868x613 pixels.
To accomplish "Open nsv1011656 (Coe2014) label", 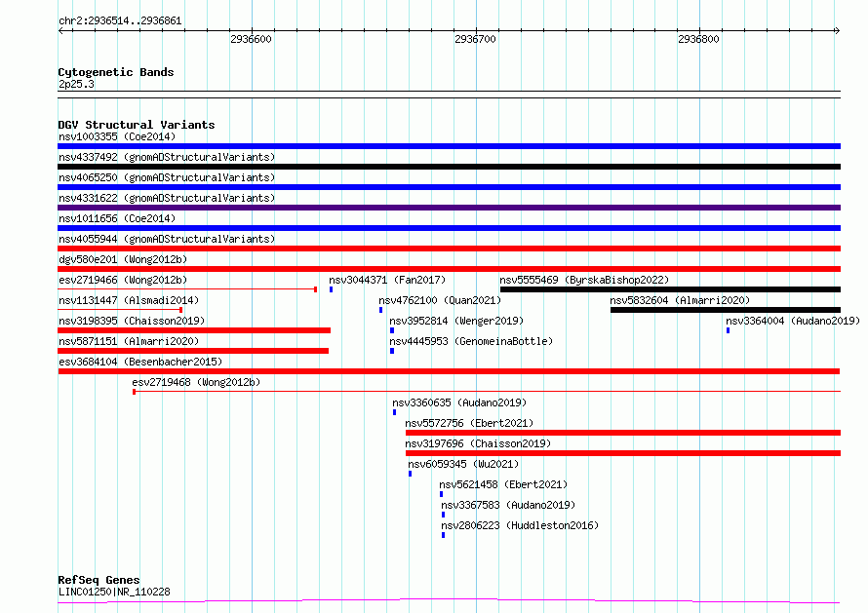I will tap(117, 218).
